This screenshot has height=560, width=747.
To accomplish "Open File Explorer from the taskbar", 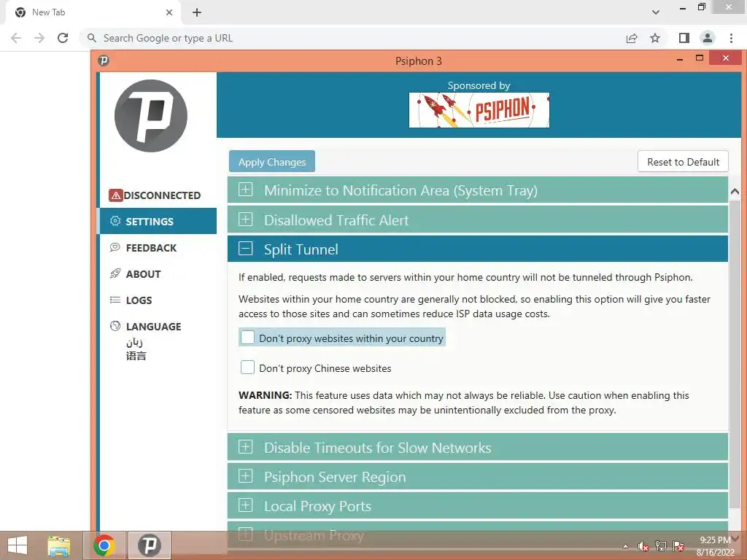I will (59, 545).
